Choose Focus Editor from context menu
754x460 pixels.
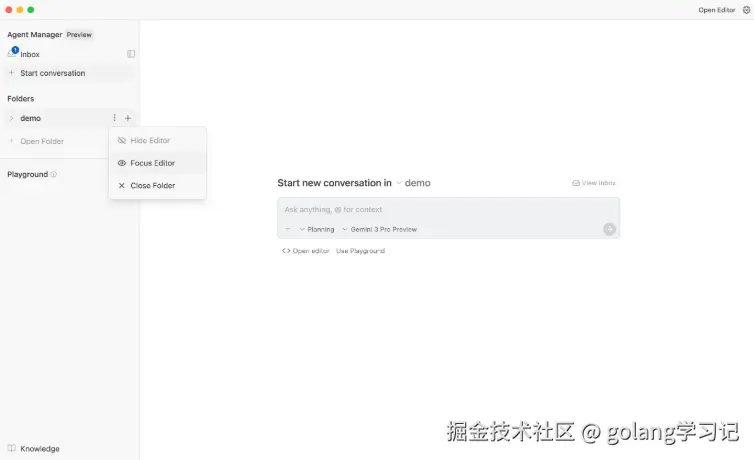(158, 163)
